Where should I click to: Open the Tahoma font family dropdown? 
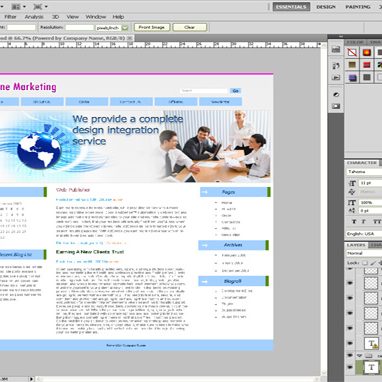click(364, 172)
